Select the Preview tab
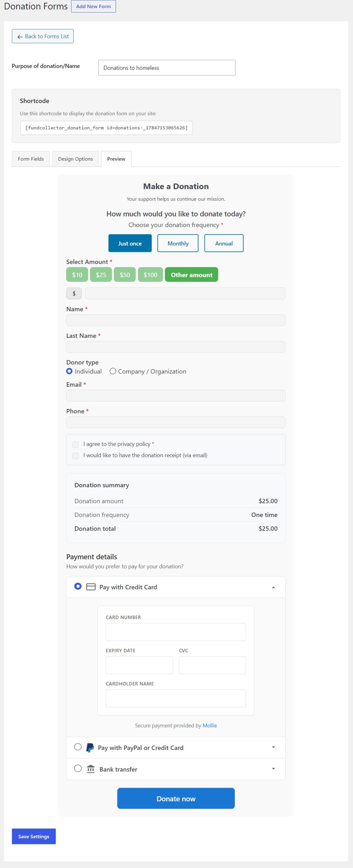This screenshot has width=353, height=868. pyautogui.click(x=116, y=159)
